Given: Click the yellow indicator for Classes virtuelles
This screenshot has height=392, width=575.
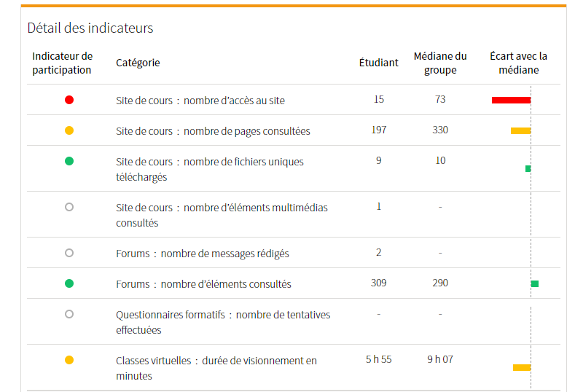Looking at the screenshot, I should click(69, 360).
